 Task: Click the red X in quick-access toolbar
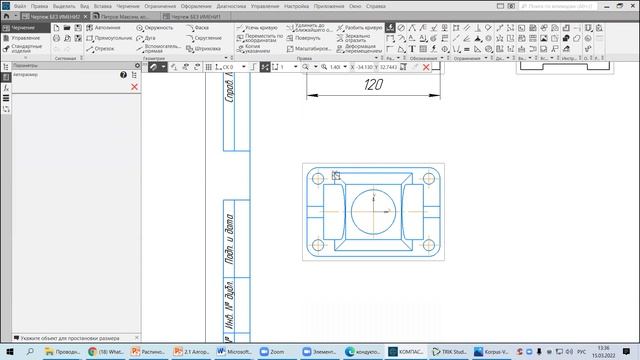[x=426, y=67]
